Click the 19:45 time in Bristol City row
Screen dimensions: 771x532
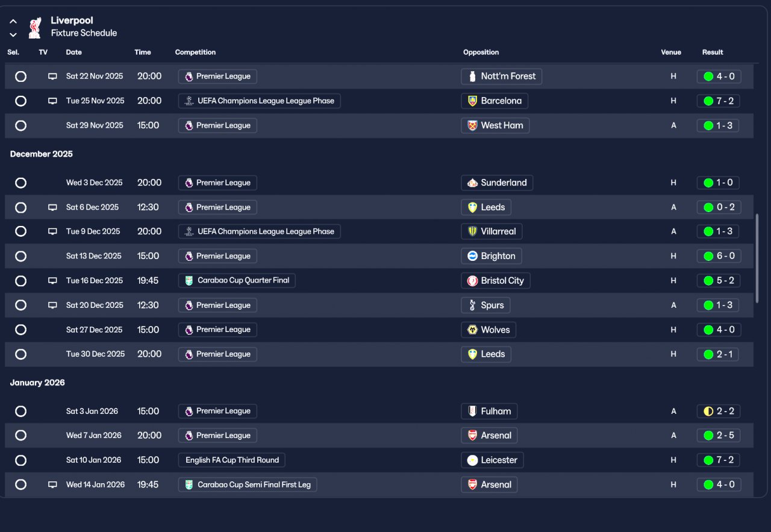pos(148,281)
